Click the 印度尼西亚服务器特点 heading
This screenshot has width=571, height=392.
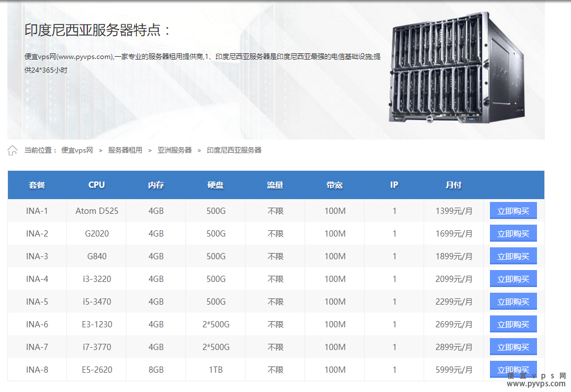[97, 30]
